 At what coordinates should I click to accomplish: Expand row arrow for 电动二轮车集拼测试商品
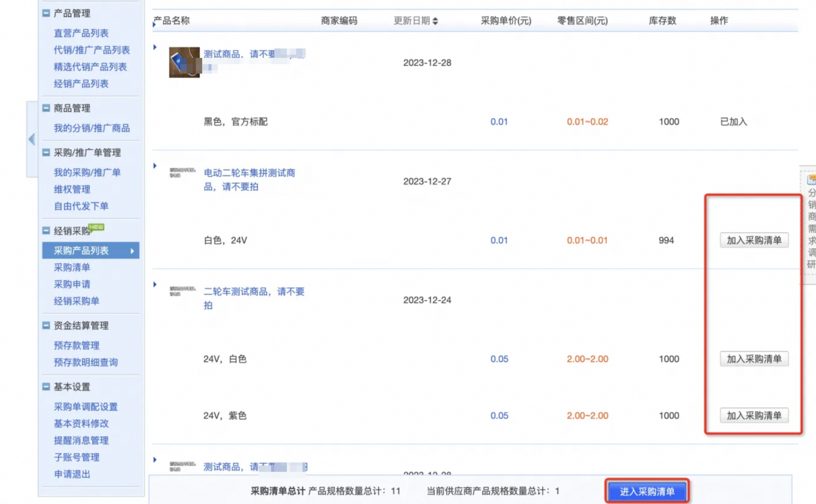(x=155, y=166)
